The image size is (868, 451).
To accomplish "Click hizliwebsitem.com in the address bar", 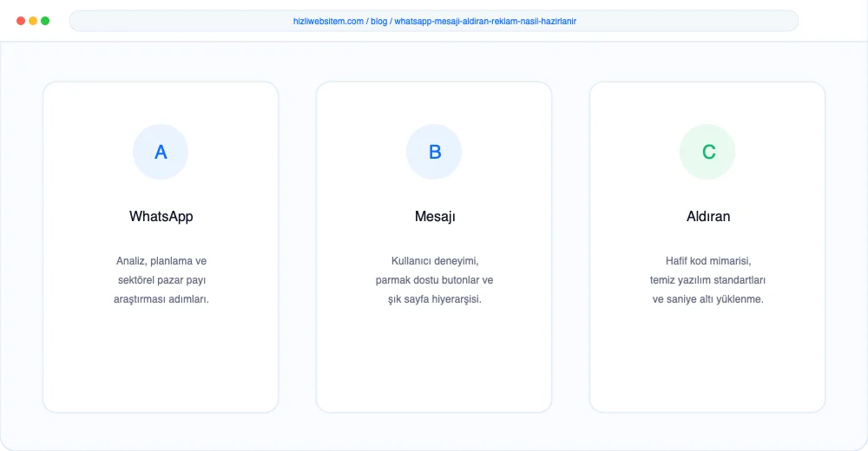I will [328, 21].
